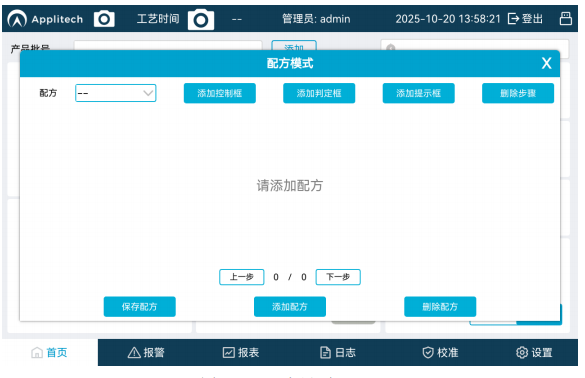The width and height of the screenshot is (585, 378).
Task: Close the 配方模式 dialog with X
Action: tap(547, 63)
